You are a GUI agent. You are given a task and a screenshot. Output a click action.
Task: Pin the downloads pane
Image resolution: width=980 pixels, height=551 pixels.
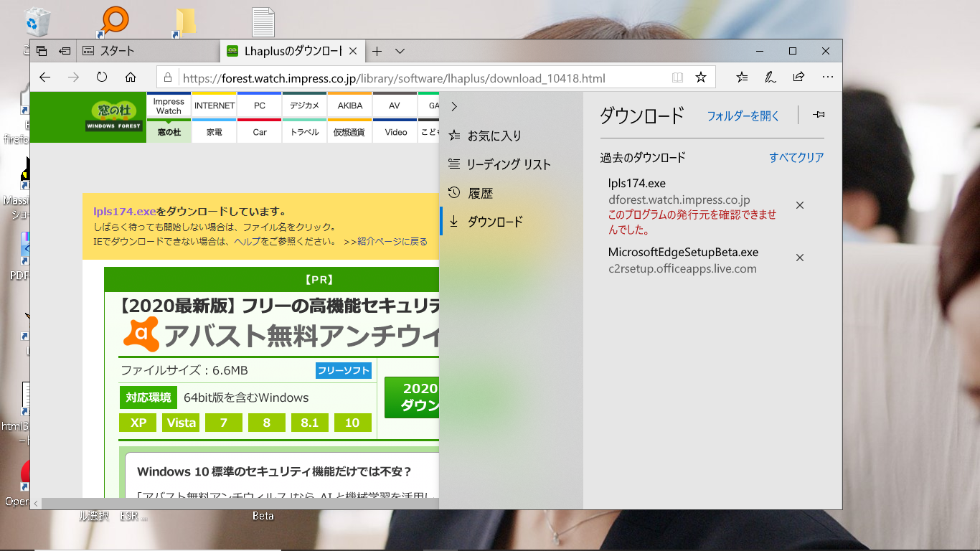coord(819,115)
